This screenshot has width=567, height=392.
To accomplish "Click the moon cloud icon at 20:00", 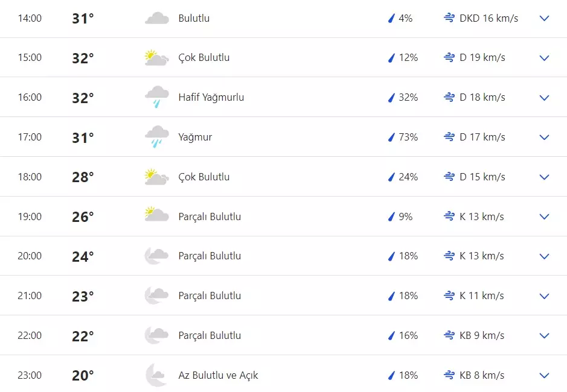I will (x=156, y=256).
